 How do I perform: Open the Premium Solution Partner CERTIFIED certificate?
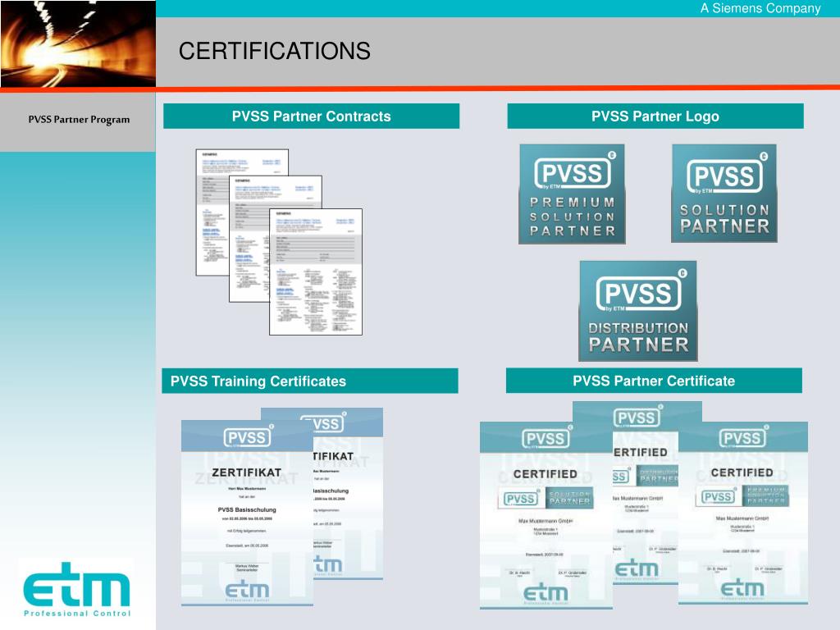[x=743, y=514]
